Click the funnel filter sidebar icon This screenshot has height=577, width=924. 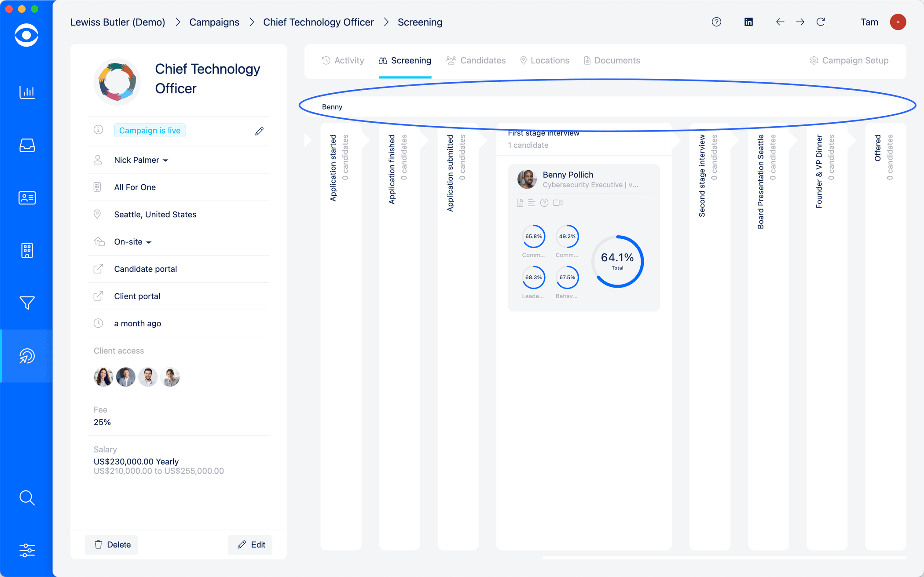pyautogui.click(x=27, y=303)
